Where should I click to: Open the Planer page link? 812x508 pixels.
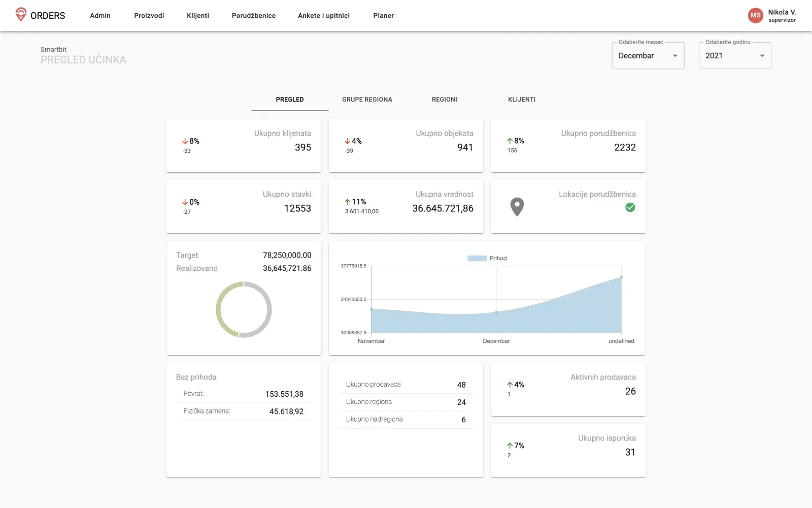[x=383, y=16]
